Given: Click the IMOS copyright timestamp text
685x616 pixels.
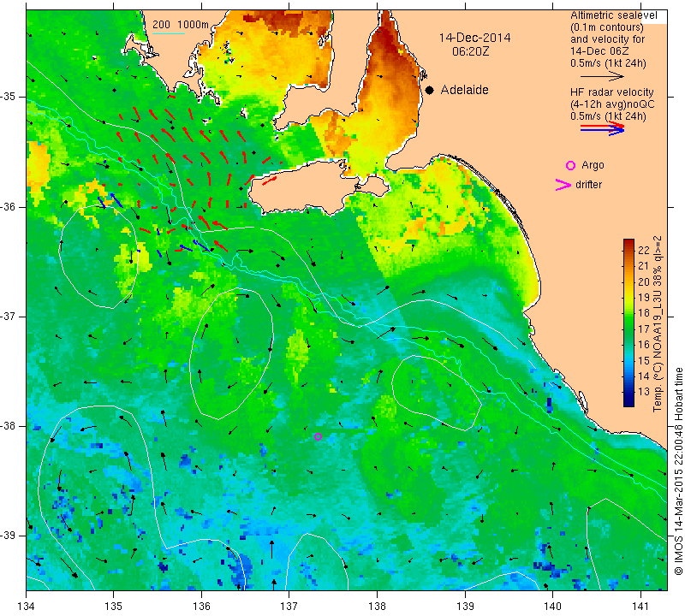Looking at the screenshot, I should [678, 471].
